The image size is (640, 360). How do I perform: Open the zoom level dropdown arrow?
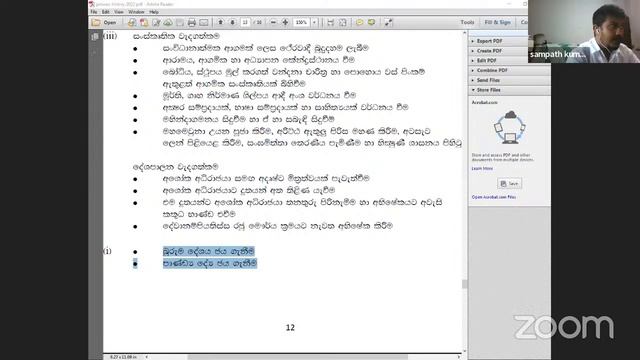314,22
